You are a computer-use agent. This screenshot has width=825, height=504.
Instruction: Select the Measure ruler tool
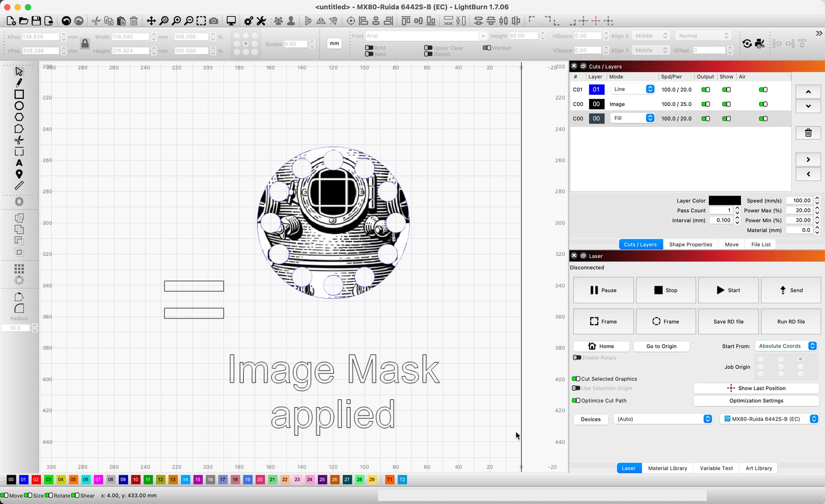pyautogui.click(x=19, y=185)
